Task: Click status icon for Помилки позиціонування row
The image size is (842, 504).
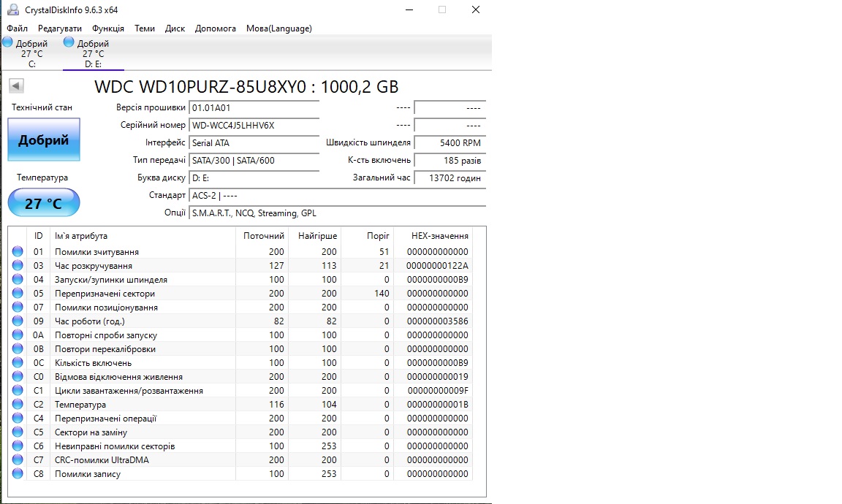Action: pyautogui.click(x=18, y=307)
